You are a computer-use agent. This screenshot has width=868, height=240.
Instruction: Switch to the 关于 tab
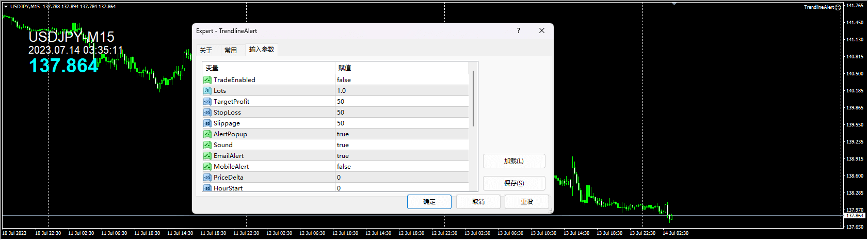(206, 50)
